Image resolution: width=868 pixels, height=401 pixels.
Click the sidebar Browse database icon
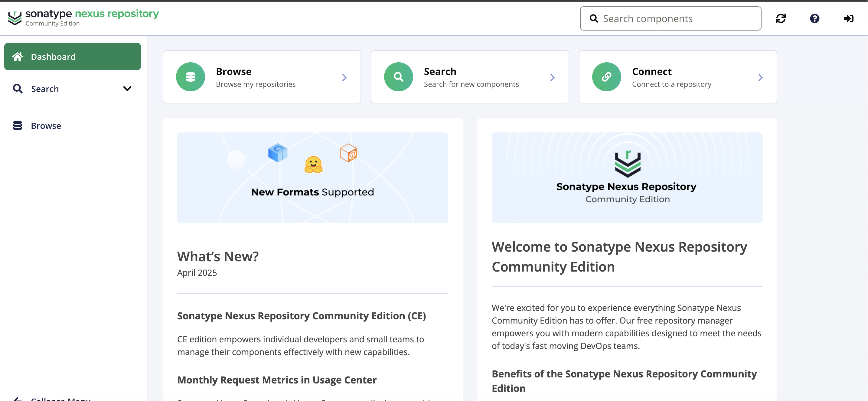click(x=18, y=126)
